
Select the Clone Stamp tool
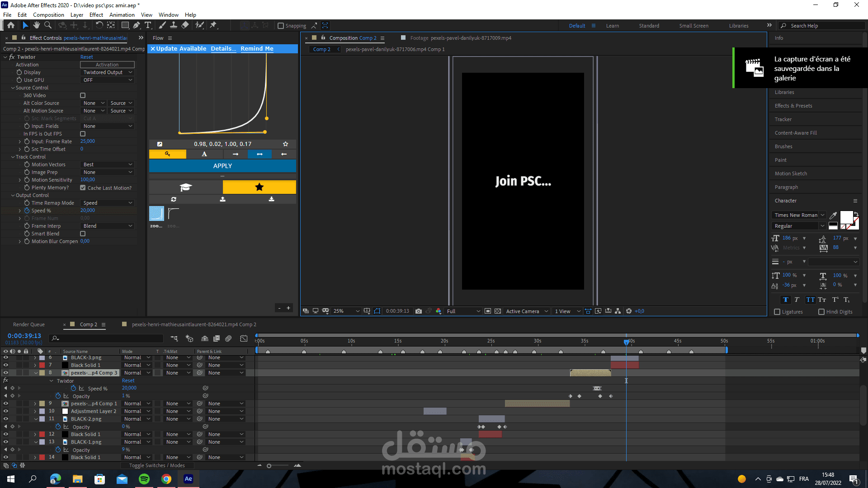174,25
